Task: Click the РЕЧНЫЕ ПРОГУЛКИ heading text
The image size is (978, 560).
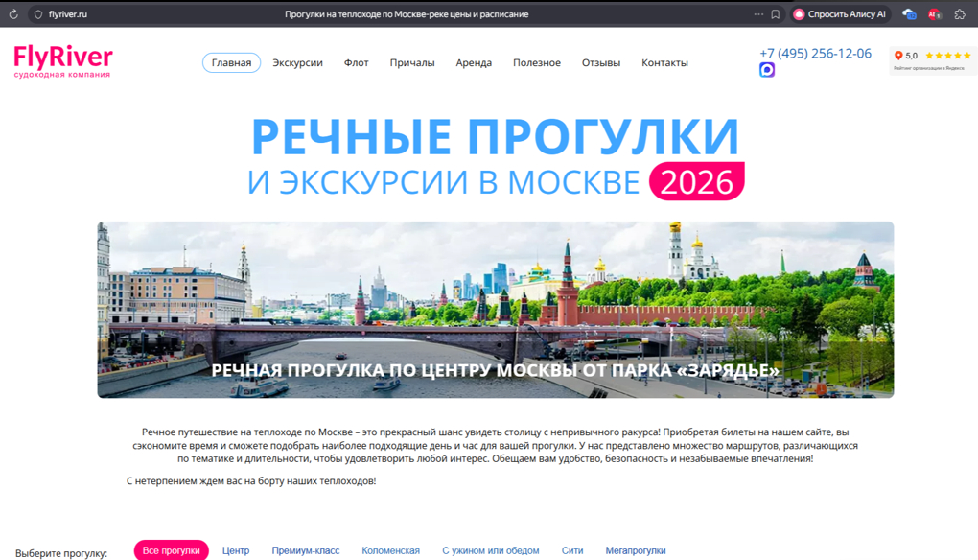Action: [496, 136]
